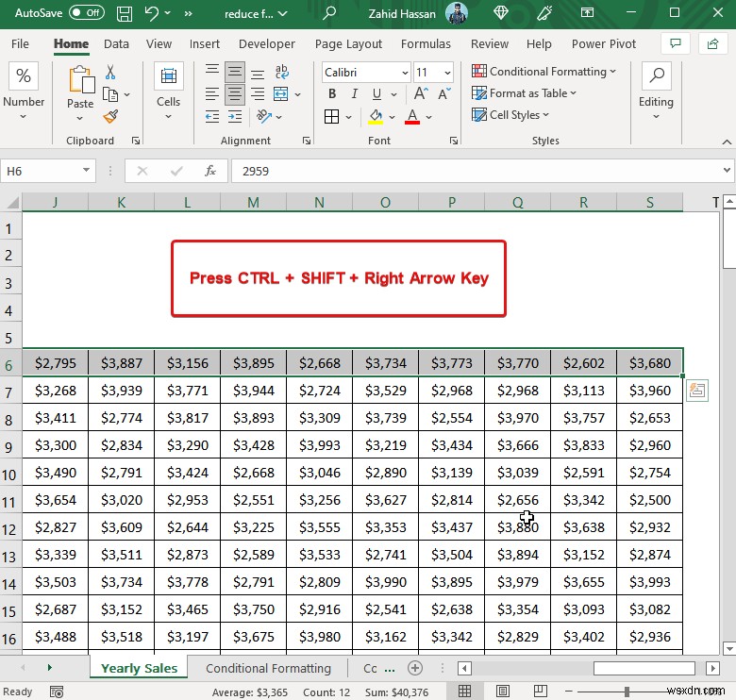Click column header M
The image size is (736, 700).
click(254, 202)
